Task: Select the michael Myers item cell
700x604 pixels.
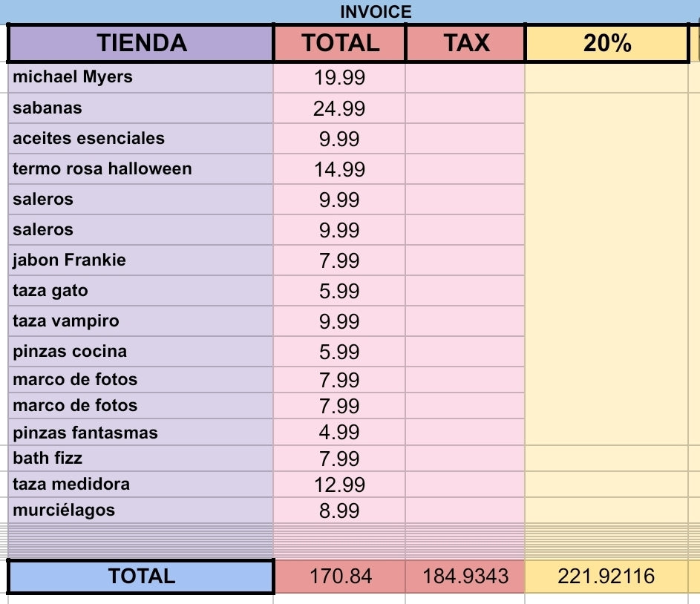Action: pos(141,77)
